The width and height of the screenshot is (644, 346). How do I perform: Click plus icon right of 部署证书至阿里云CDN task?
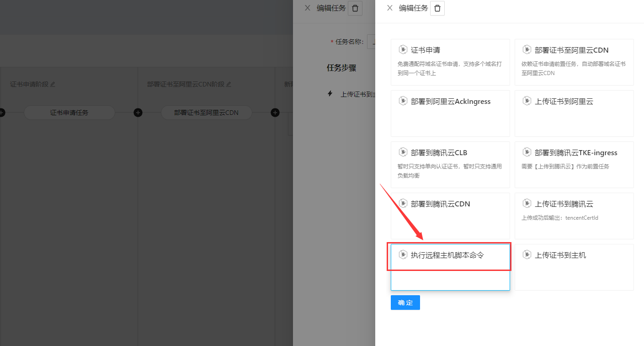click(275, 113)
